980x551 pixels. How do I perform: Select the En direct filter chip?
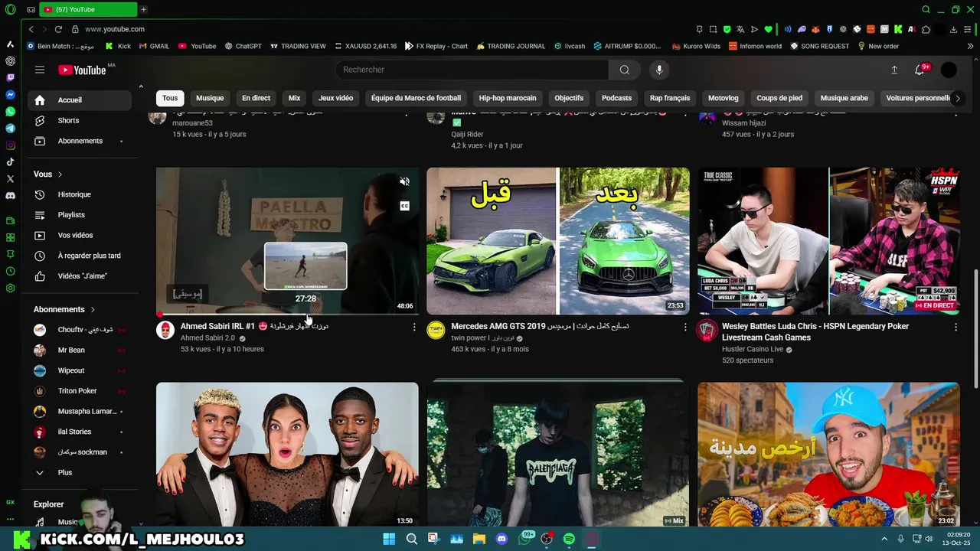point(256,98)
